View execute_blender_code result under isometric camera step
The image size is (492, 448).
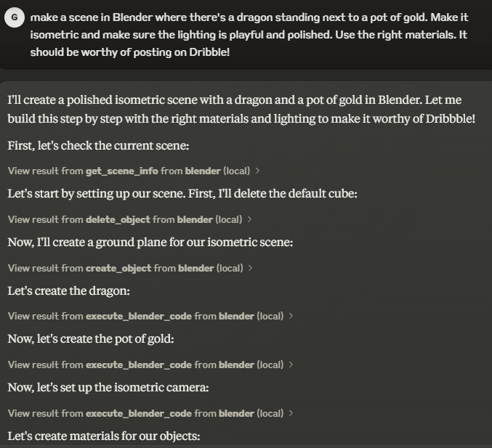point(145,413)
